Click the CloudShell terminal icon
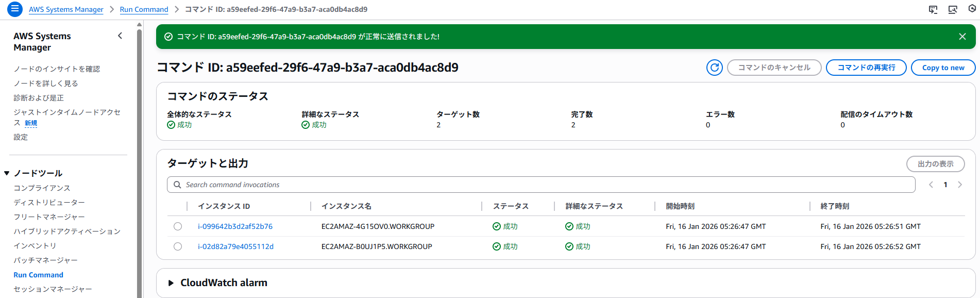The image size is (980, 298). click(x=933, y=9)
